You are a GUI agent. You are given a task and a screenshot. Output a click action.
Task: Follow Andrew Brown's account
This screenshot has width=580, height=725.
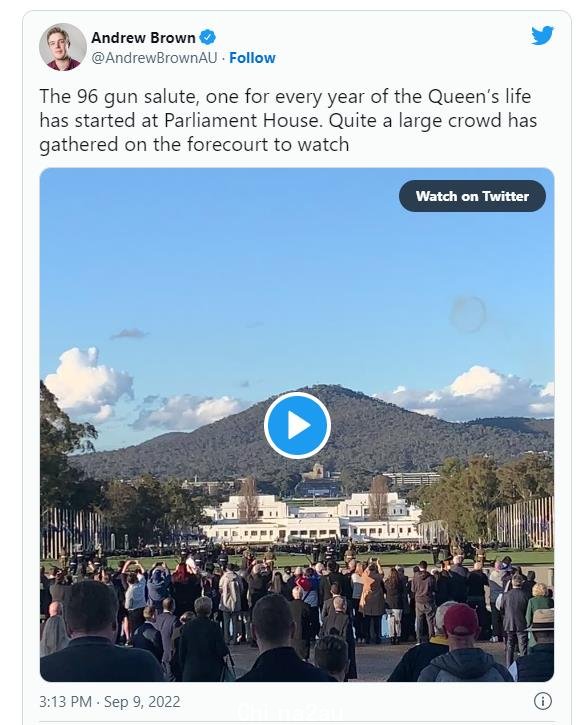(x=252, y=58)
